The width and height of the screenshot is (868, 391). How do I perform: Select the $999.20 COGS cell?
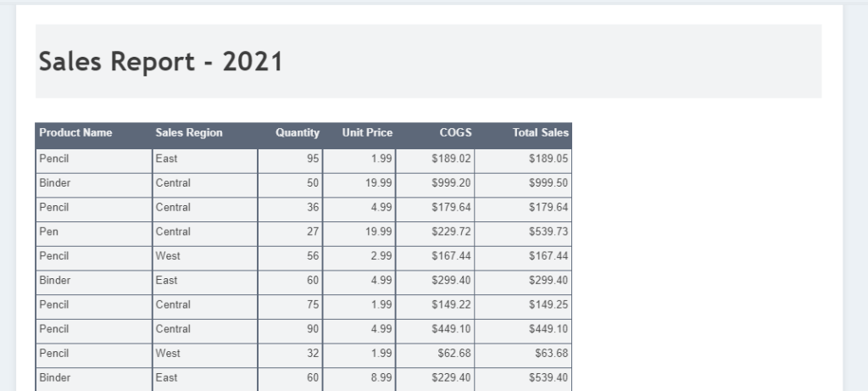point(451,183)
